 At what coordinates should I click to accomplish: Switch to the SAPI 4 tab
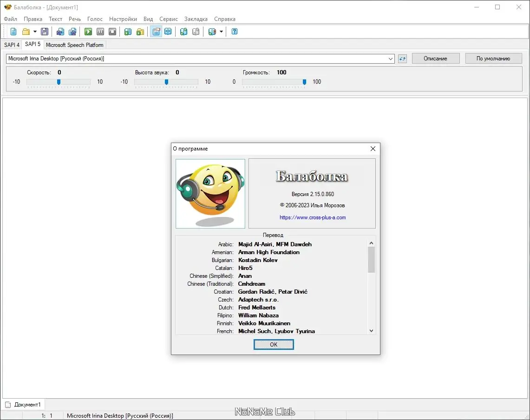(x=12, y=45)
